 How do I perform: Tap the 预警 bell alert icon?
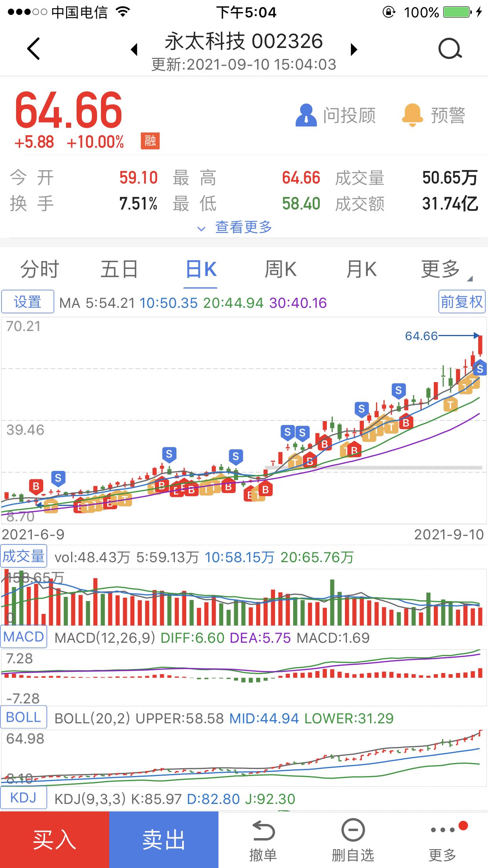(412, 115)
